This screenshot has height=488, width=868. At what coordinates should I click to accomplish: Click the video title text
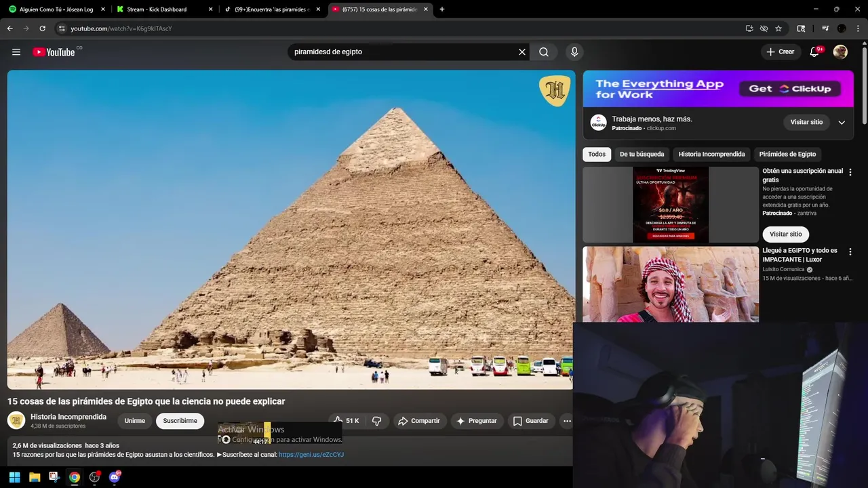pyautogui.click(x=146, y=401)
